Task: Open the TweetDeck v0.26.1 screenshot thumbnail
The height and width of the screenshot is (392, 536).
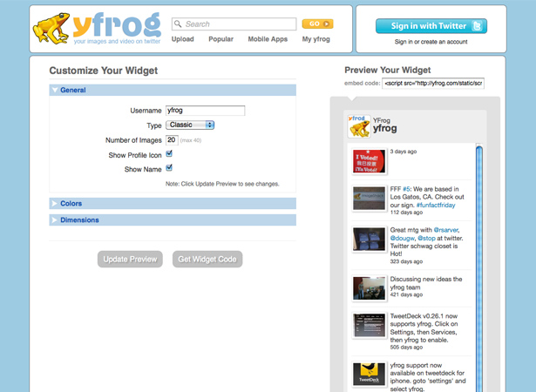Action: tap(370, 325)
